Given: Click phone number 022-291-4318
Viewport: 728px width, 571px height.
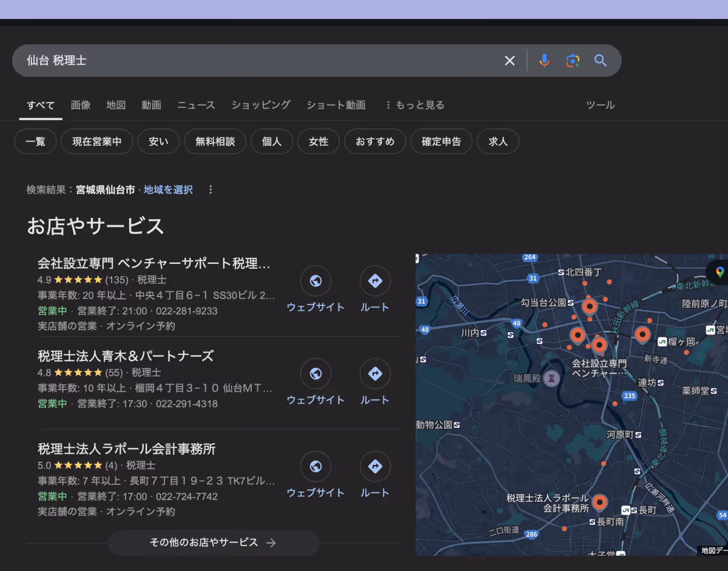Looking at the screenshot, I should coord(187,404).
